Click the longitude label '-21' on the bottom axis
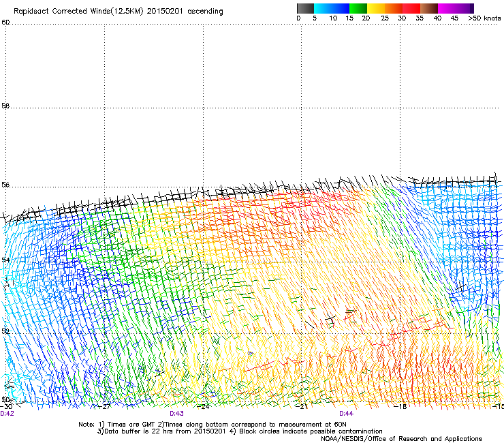This screenshot has height=443, width=504. [x=302, y=406]
